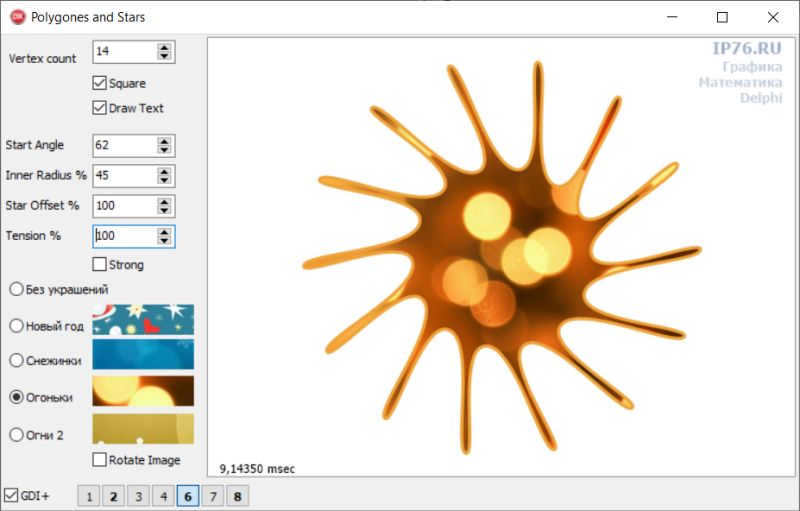Increase Star Offset % with up arrow
Image resolution: width=800 pixels, height=511 pixels.
pyautogui.click(x=164, y=201)
